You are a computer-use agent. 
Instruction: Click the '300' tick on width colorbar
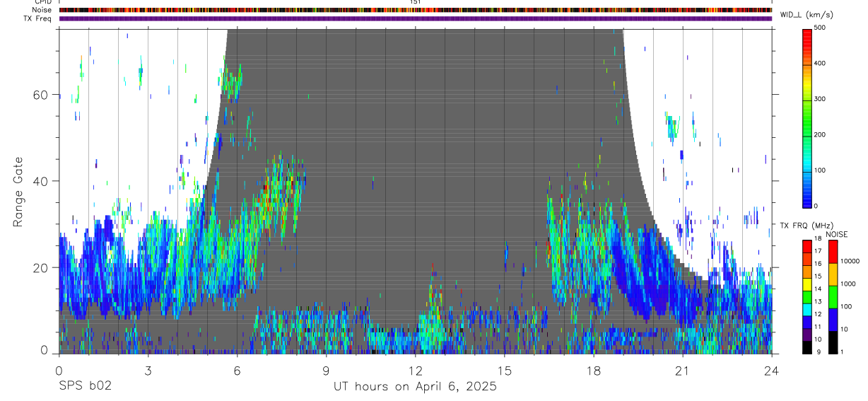coord(820,99)
